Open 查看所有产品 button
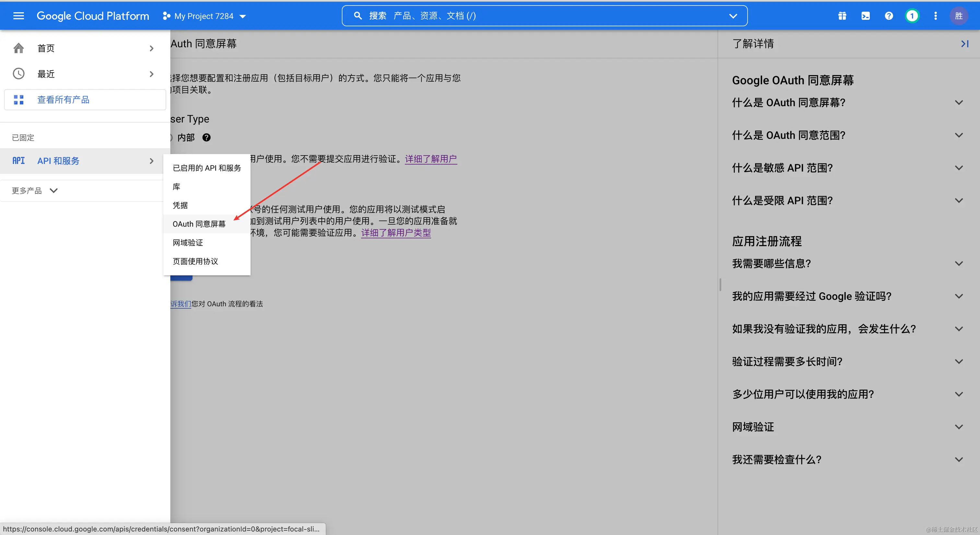980x535 pixels. pyautogui.click(x=85, y=100)
